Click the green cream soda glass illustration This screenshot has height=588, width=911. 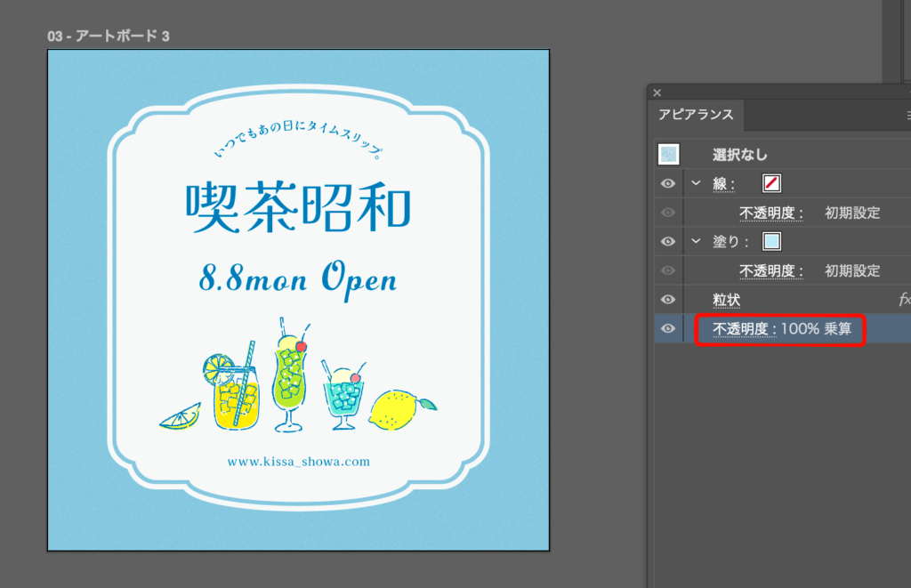point(288,378)
